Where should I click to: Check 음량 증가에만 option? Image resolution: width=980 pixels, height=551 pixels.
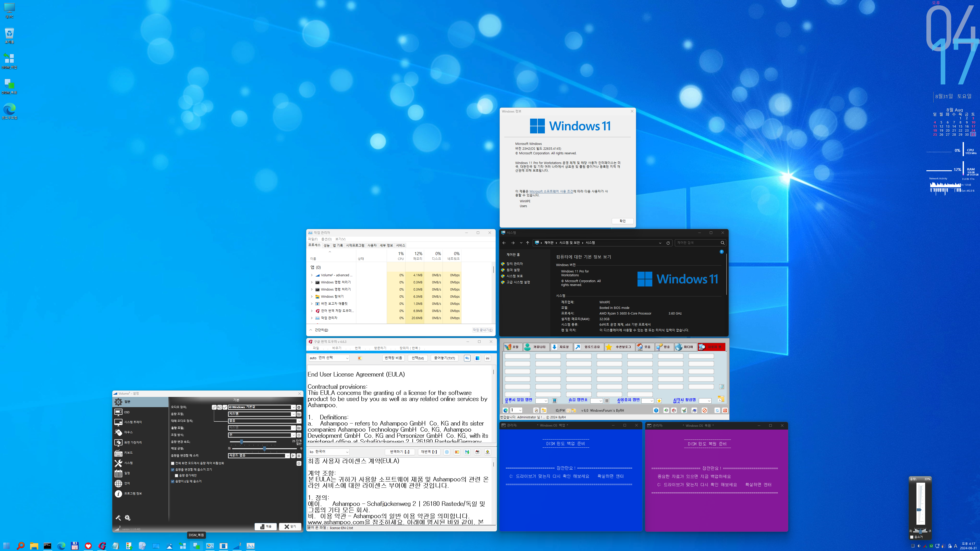coord(186,476)
